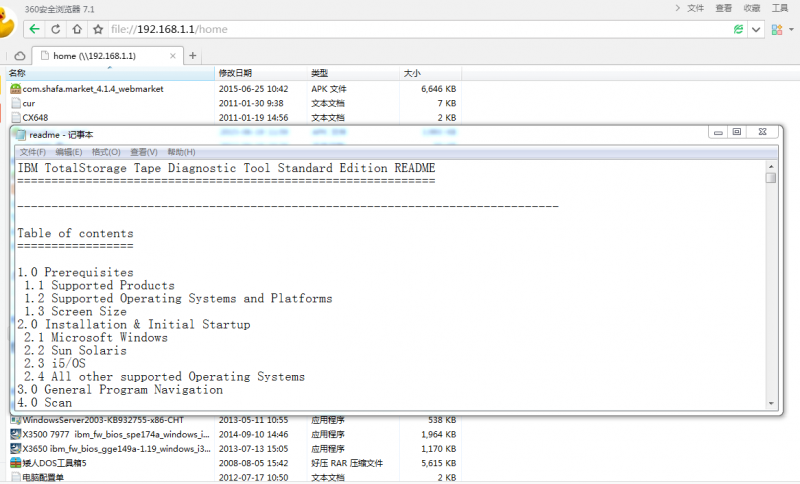Open the 查看 browser menu
Viewport: 800px width, 484px height.
click(723, 8)
